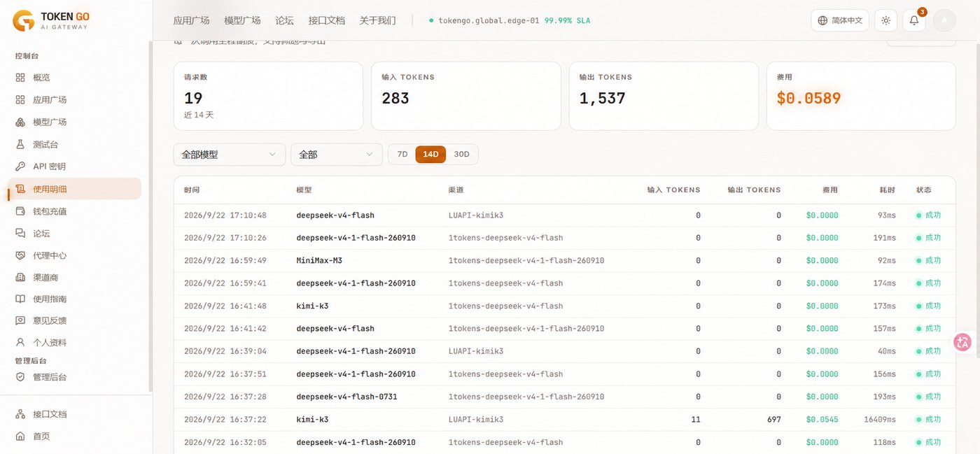Select the 7D time range
This screenshot has height=454, width=980.
(402, 155)
